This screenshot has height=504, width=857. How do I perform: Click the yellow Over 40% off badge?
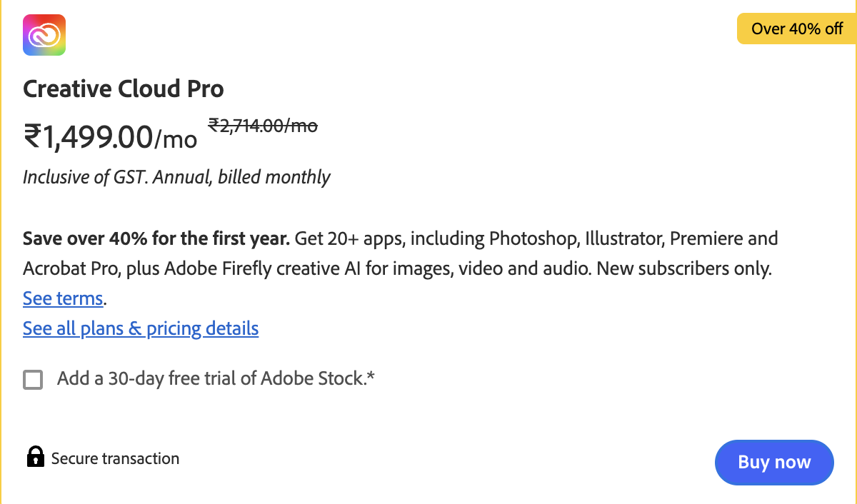(796, 29)
